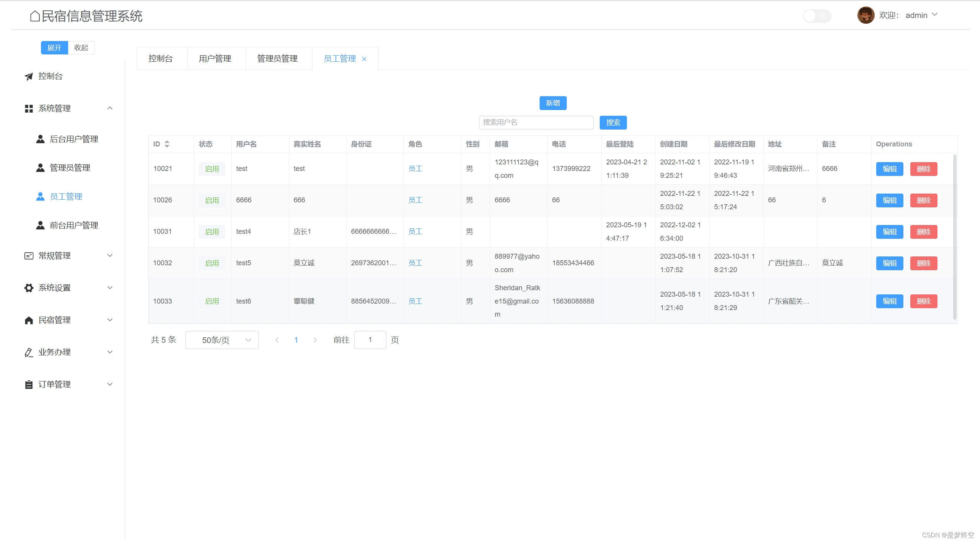
Task: Toggle the dark mode theme switch
Action: tap(817, 16)
